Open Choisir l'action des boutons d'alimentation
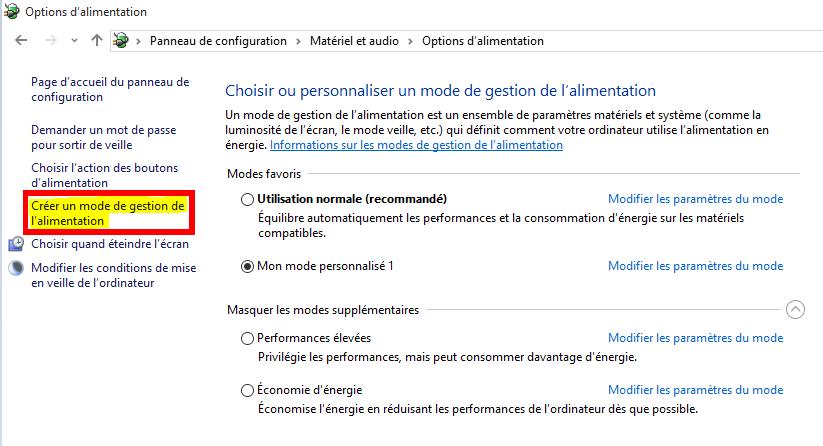The width and height of the screenshot is (823, 446). pyautogui.click(x=104, y=175)
